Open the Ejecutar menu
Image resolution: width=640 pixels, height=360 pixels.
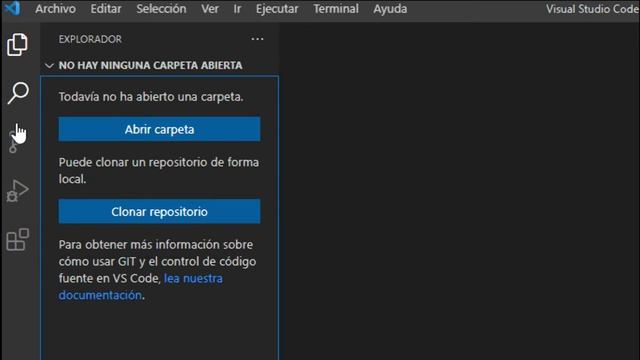(x=277, y=9)
